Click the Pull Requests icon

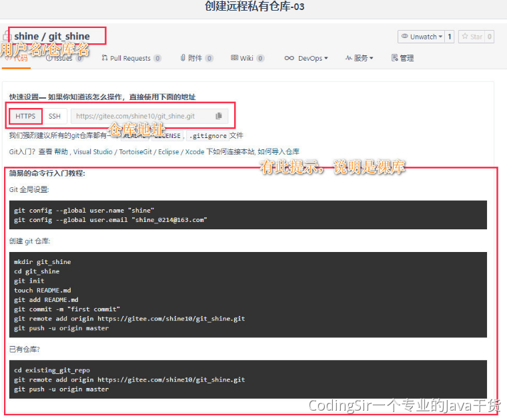[x=105, y=58]
